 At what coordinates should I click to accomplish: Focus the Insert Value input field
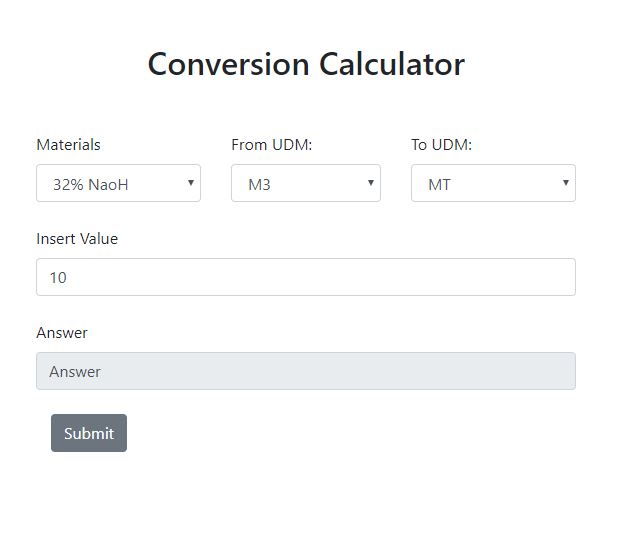[x=305, y=277]
